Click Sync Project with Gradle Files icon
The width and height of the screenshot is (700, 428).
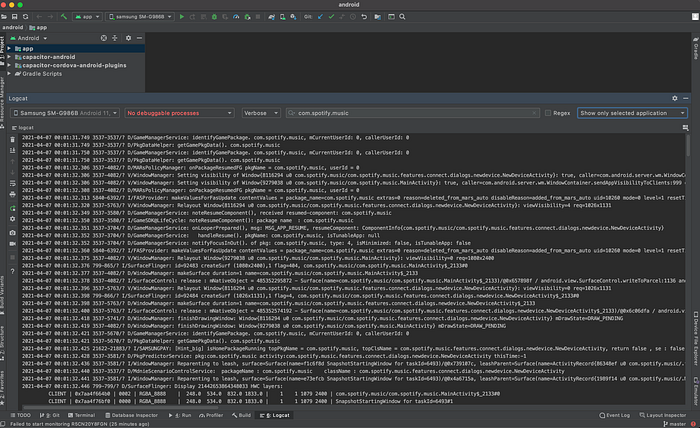[x=271, y=17]
